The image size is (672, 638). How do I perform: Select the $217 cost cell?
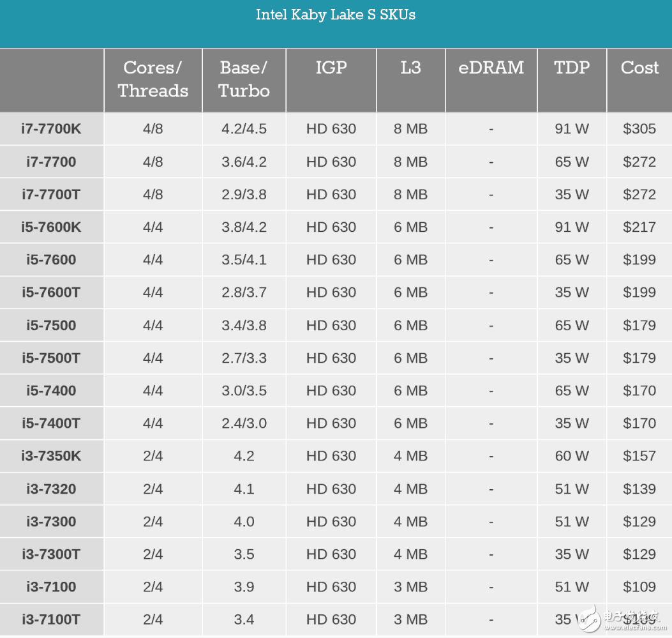pyautogui.click(x=639, y=227)
